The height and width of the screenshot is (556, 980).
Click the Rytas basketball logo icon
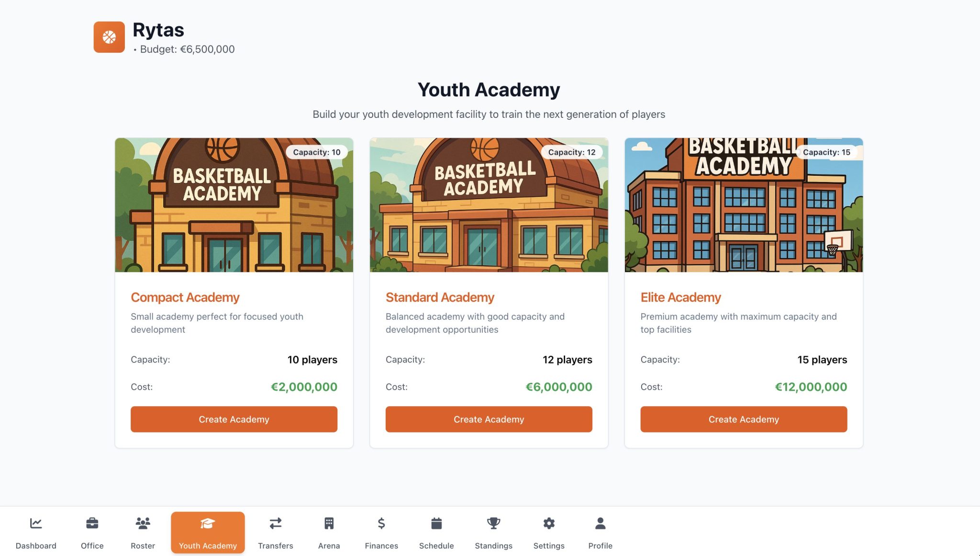[x=109, y=37]
